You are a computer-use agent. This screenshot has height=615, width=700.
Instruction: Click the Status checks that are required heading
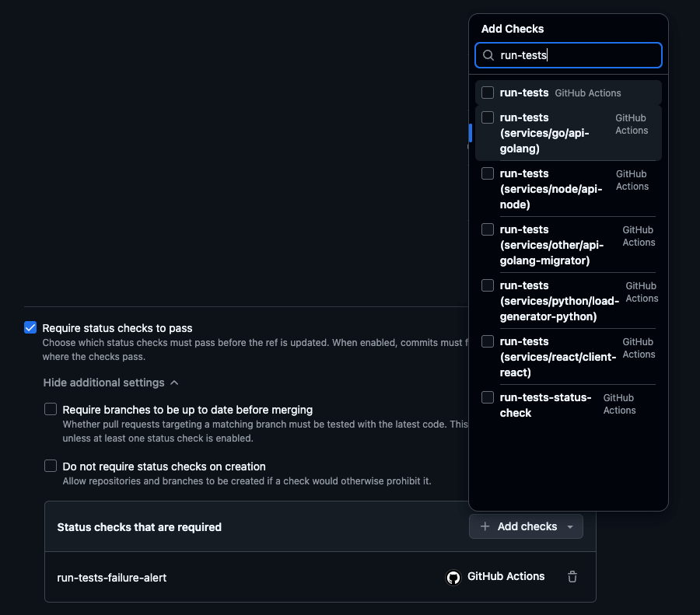click(x=139, y=527)
